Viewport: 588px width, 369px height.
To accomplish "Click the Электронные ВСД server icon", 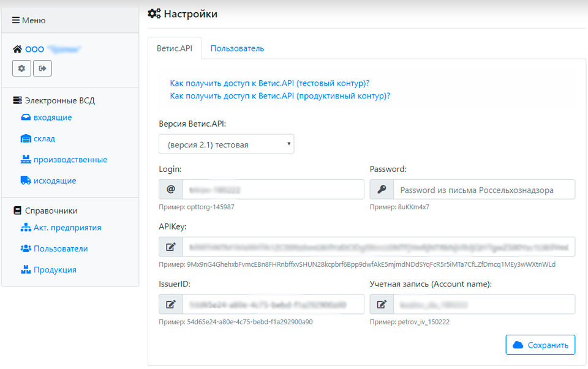I will tap(17, 100).
